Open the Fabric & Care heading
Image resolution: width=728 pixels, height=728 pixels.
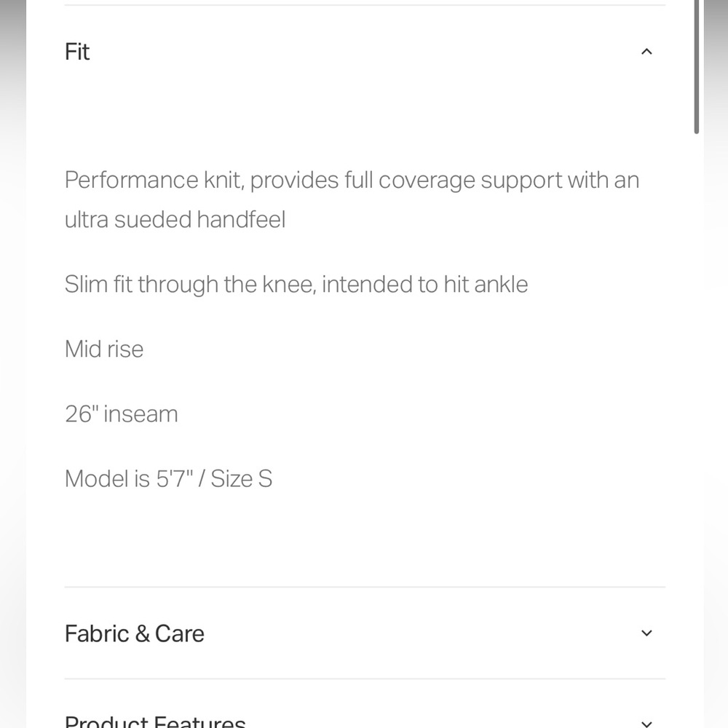pyautogui.click(x=134, y=633)
